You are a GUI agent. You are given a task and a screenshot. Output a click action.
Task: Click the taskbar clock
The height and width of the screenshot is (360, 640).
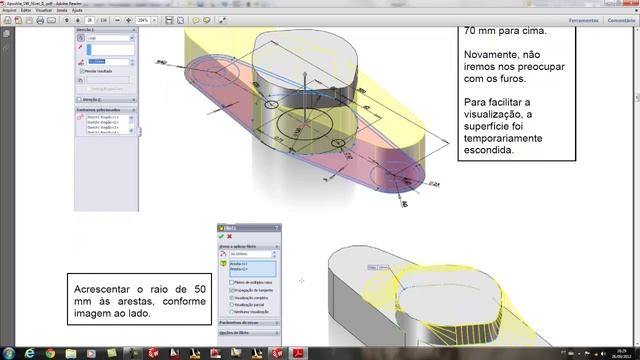(x=621, y=353)
